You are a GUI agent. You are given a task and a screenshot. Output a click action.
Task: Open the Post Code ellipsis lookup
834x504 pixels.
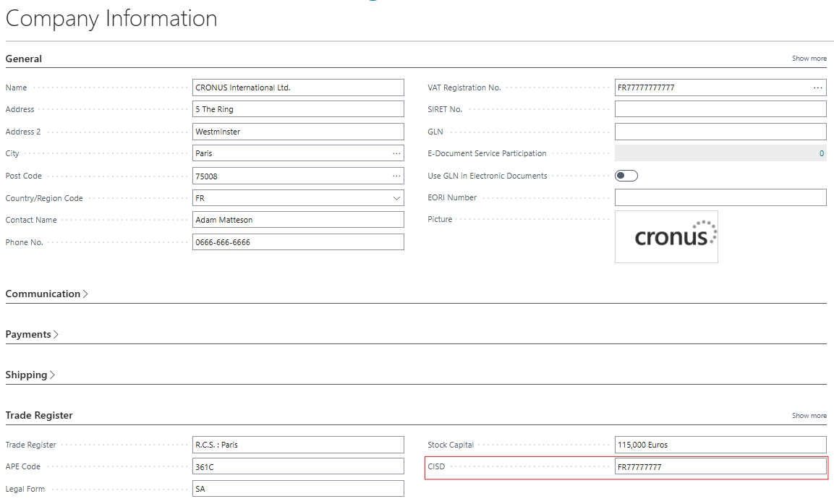[x=396, y=176]
